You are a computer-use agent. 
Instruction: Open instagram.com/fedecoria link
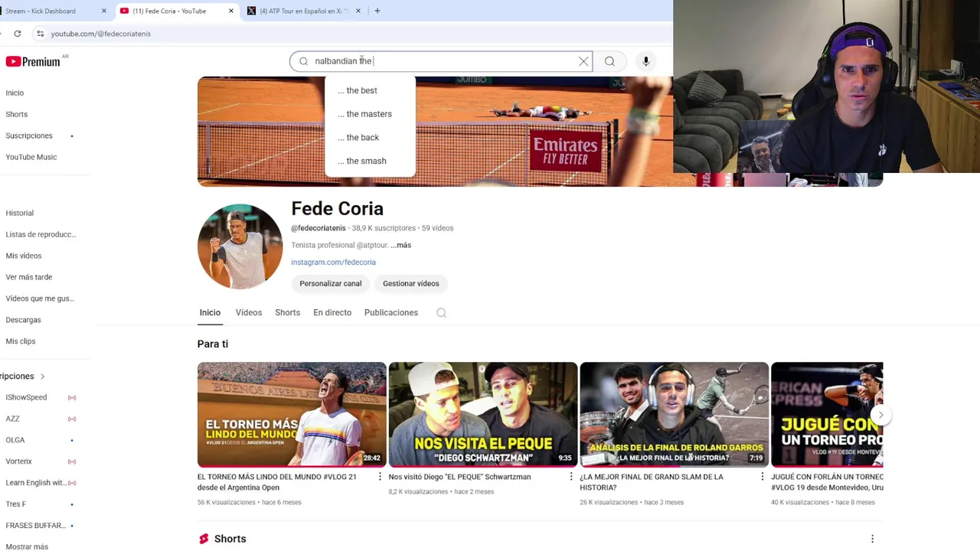[x=333, y=262]
